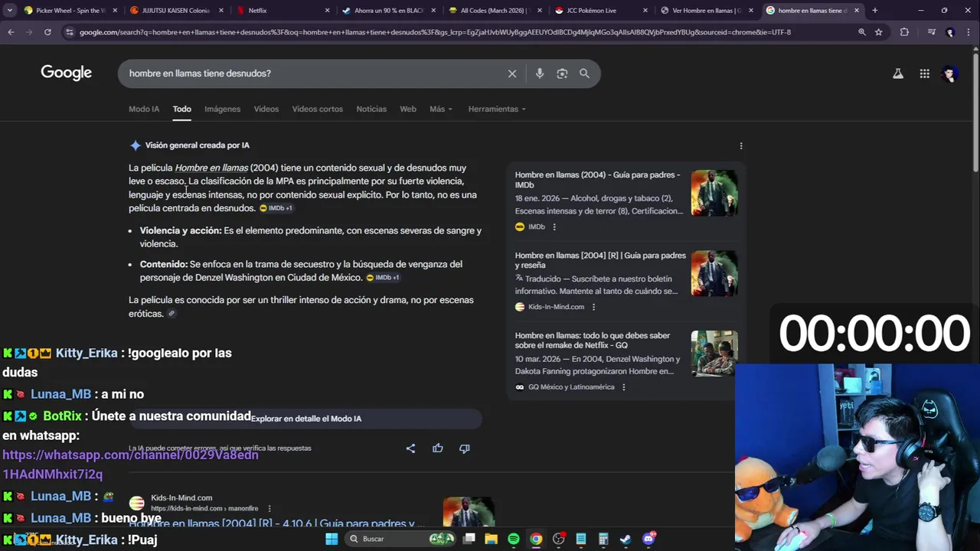Image resolution: width=980 pixels, height=551 pixels.
Task: Switch to the 'Modo IA' tab
Action: pyautogui.click(x=144, y=109)
